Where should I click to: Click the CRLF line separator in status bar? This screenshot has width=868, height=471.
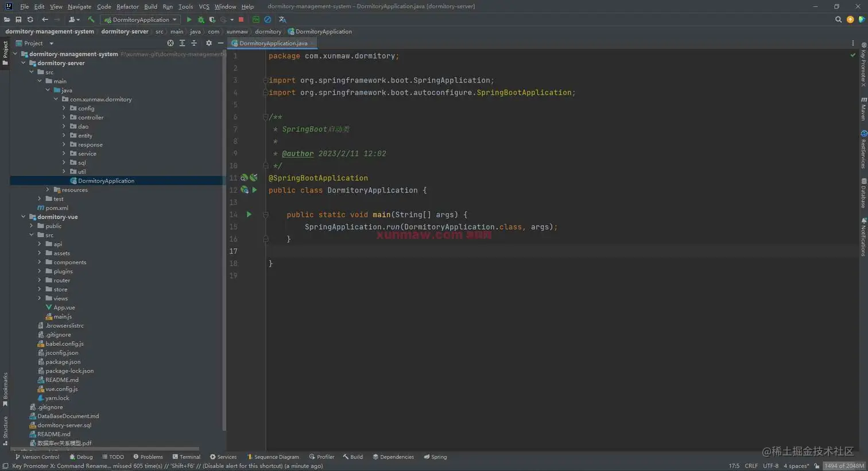[751, 466]
